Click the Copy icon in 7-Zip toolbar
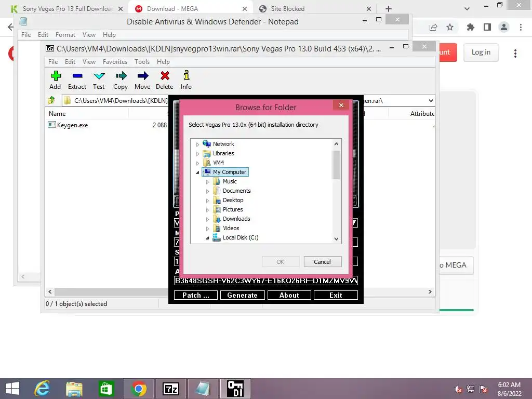This screenshot has width=532, height=399. click(121, 76)
